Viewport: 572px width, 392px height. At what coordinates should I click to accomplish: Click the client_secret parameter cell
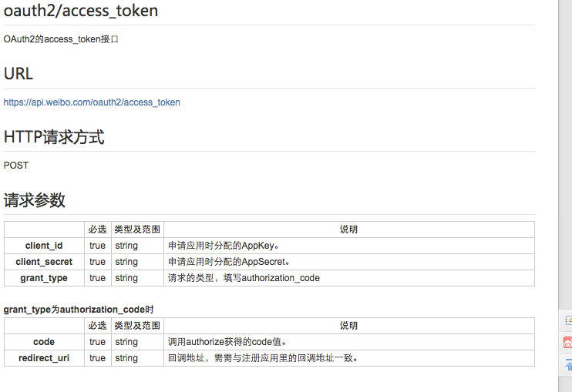pyautogui.click(x=44, y=262)
